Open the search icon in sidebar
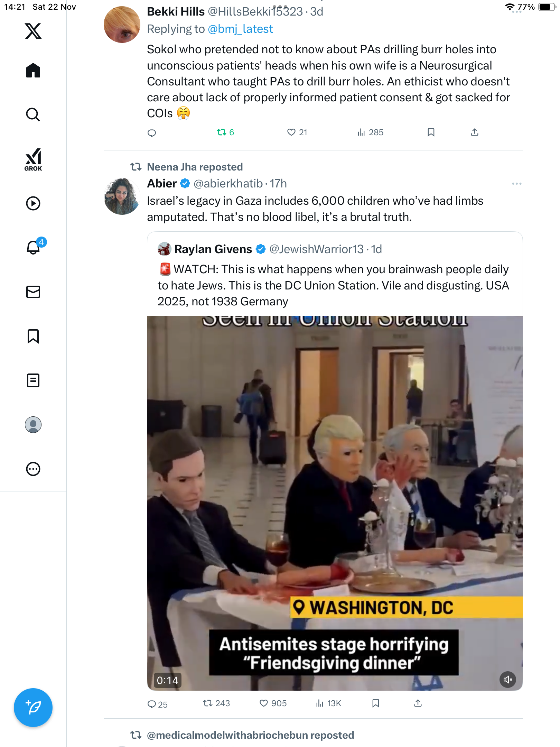560x747 pixels. tap(33, 114)
